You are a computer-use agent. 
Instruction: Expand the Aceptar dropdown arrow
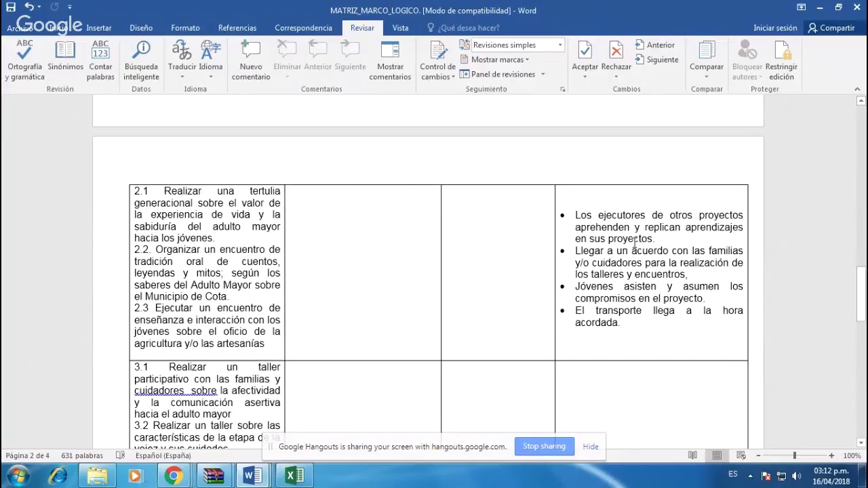[x=585, y=77]
